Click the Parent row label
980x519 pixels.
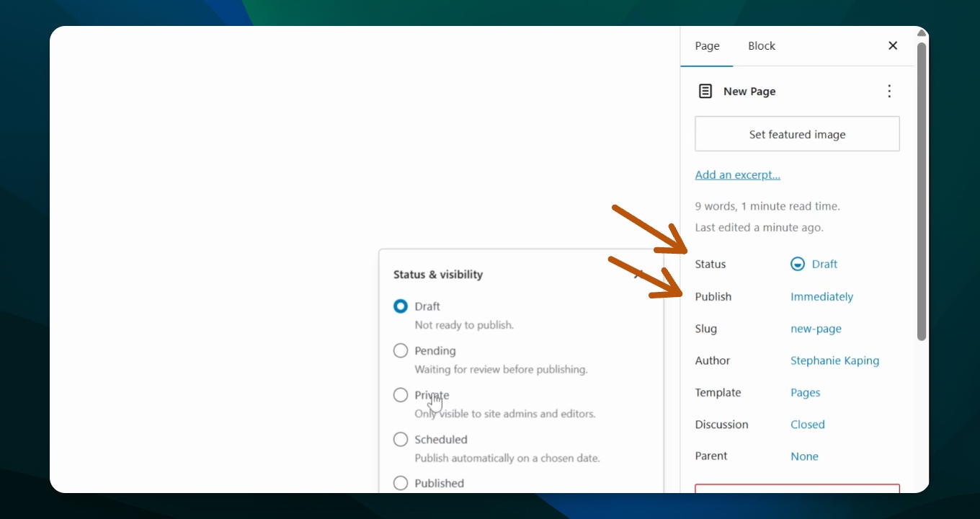(711, 456)
